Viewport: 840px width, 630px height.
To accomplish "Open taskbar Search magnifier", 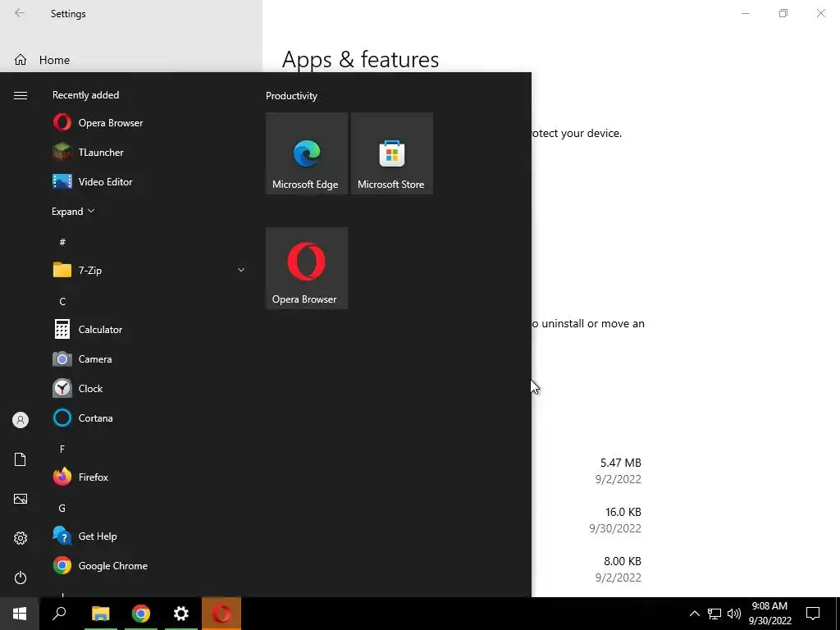I will point(59,614).
